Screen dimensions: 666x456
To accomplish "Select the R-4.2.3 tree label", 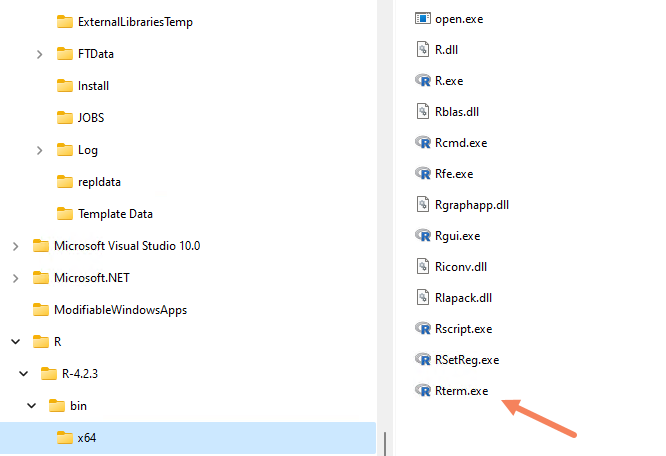I will (x=80, y=374).
